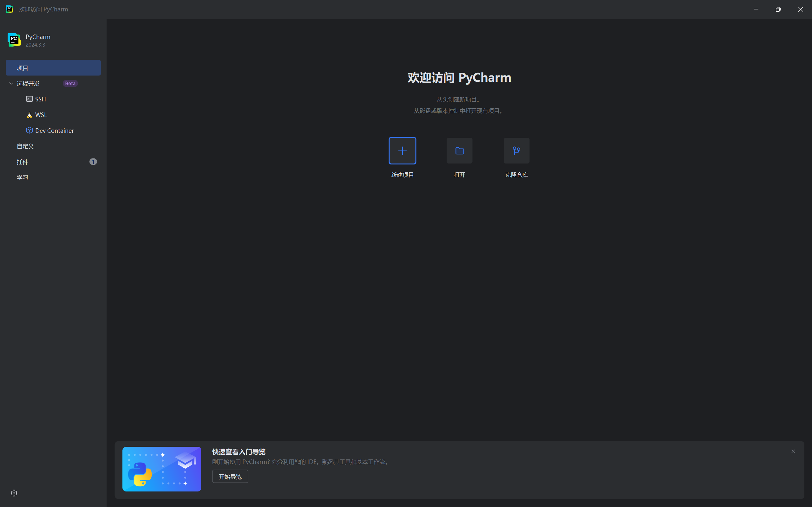Viewport: 812px width, 507px height.
Task: Select SSH under remote development
Action: [x=40, y=99]
